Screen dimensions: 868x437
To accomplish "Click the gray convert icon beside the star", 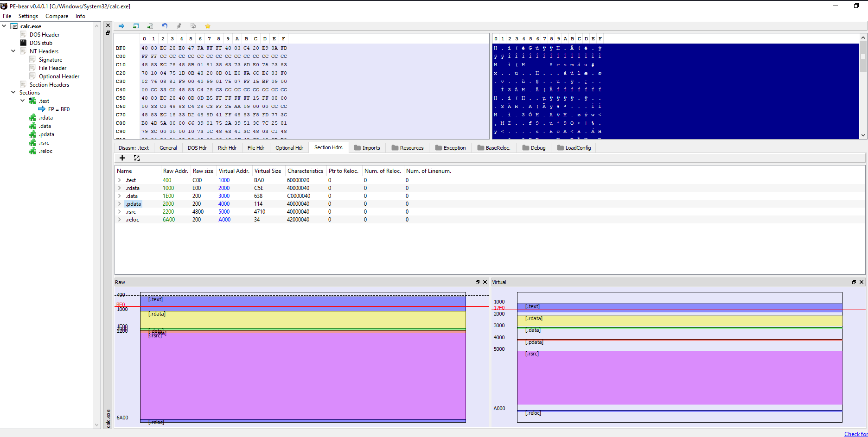I will [x=193, y=26].
